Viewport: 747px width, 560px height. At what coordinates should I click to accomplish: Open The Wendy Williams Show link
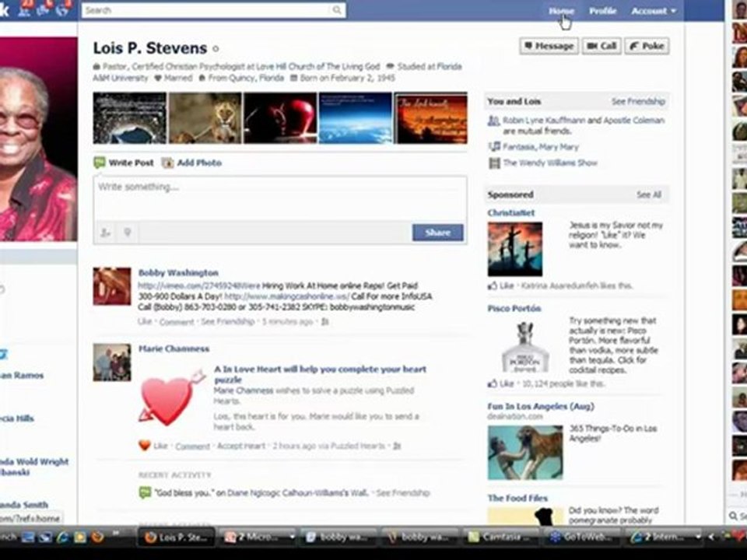tap(550, 163)
